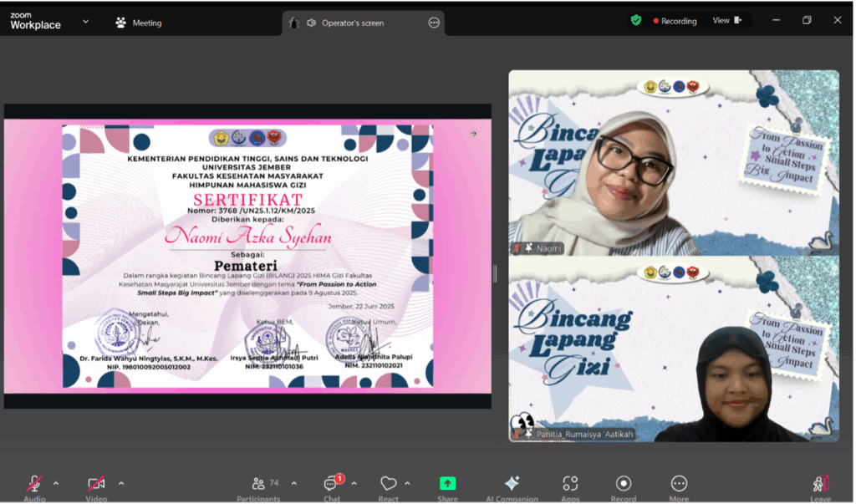Open the Chat panel
Image resolution: width=856 pixels, height=504 pixels.
pyautogui.click(x=332, y=484)
